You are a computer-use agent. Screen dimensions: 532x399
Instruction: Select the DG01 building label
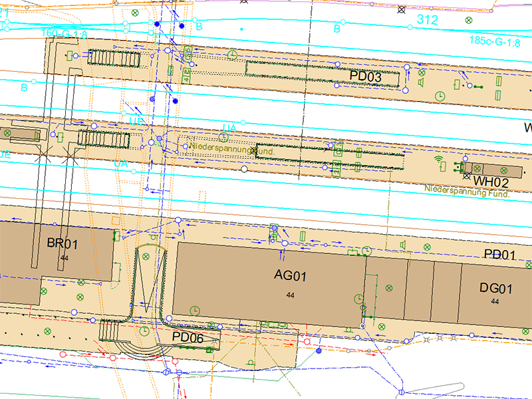pyautogui.click(x=496, y=289)
